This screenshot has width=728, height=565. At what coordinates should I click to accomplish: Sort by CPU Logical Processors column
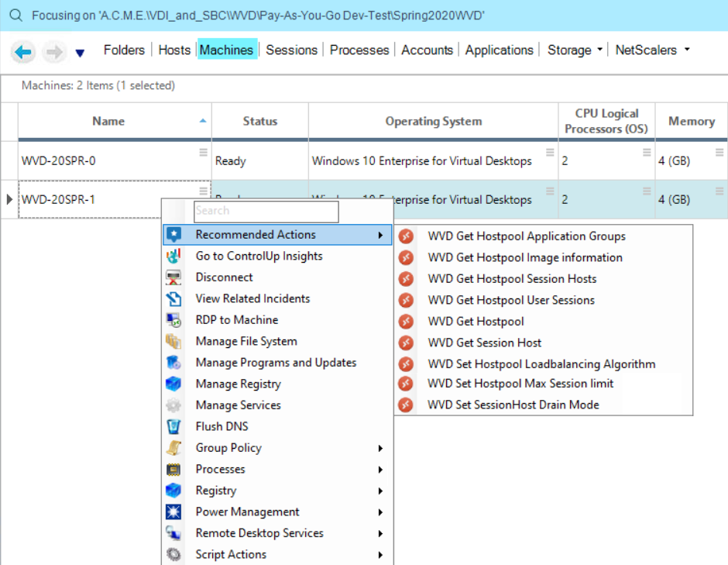point(606,121)
